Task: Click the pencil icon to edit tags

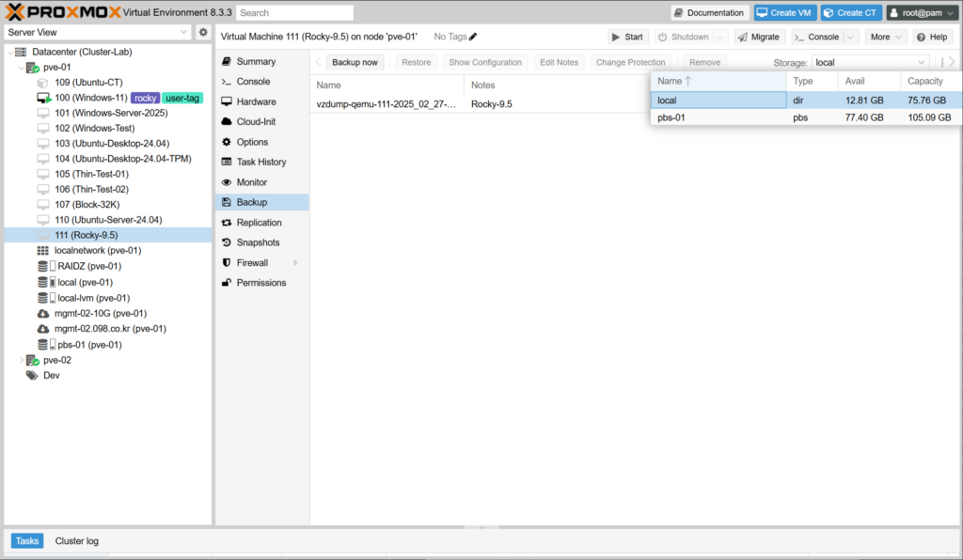Action: [x=473, y=37]
